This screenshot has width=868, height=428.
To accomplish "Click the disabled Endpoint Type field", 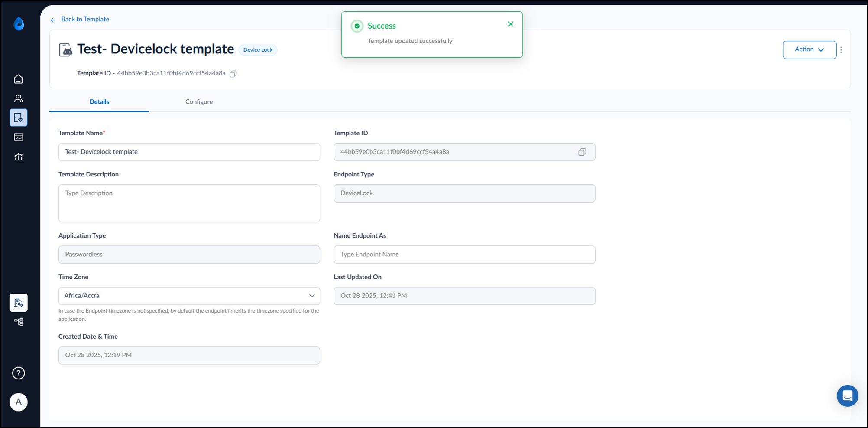I will tap(464, 193).
